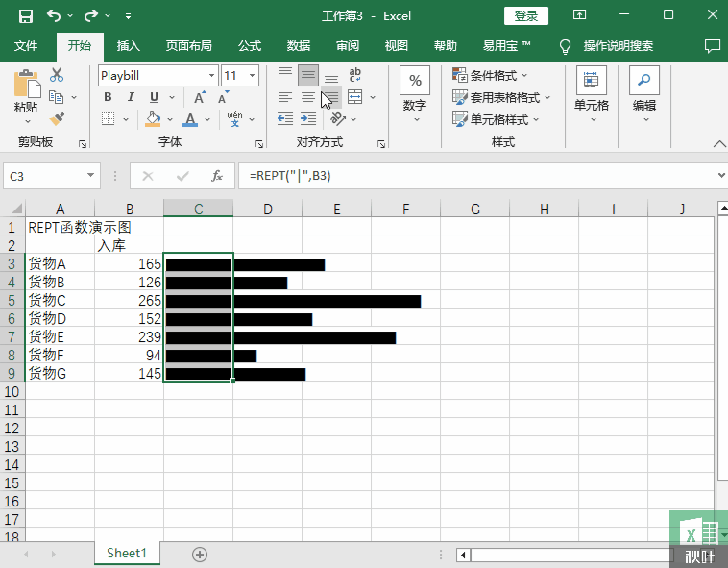Image resolution: width=728 pixels, height=568 pixels.
Task: Click the 粘贴 paste button
Action: [x=26, y=96]
